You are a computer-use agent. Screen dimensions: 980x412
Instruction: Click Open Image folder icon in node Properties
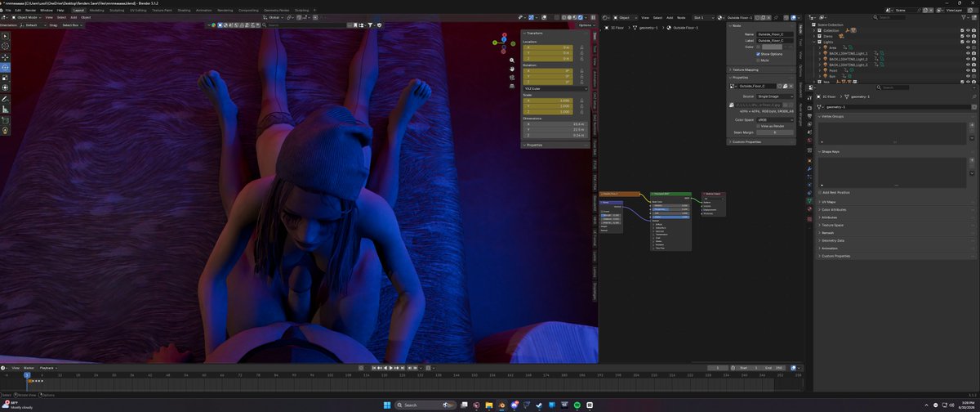click(x=785, y=86)
